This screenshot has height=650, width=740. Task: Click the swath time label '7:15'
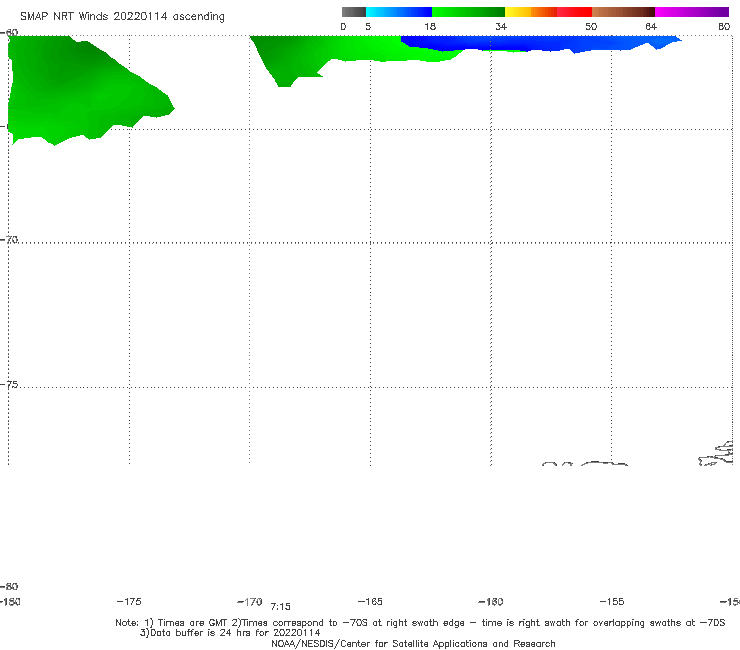point(280,607)
